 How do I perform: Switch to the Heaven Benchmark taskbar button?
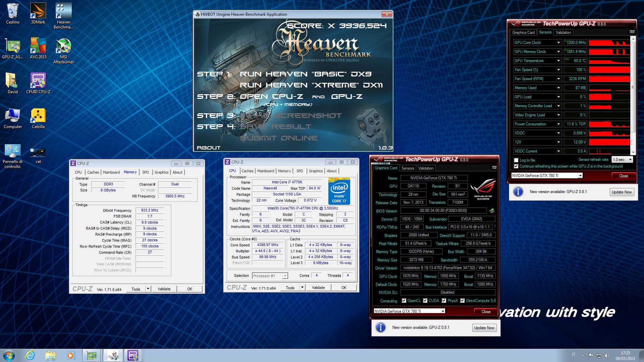coord(113,355)
